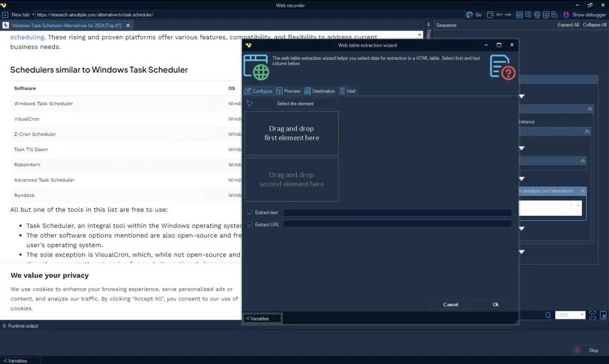Click the magnifier zoom icon in sequence panel

pyautogui.click(x=548, y=315)
